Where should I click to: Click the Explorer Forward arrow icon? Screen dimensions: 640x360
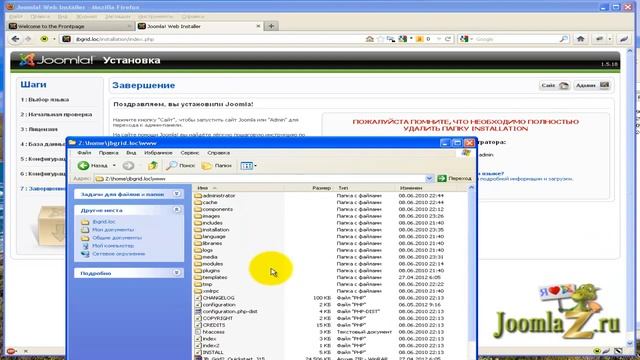128,165
